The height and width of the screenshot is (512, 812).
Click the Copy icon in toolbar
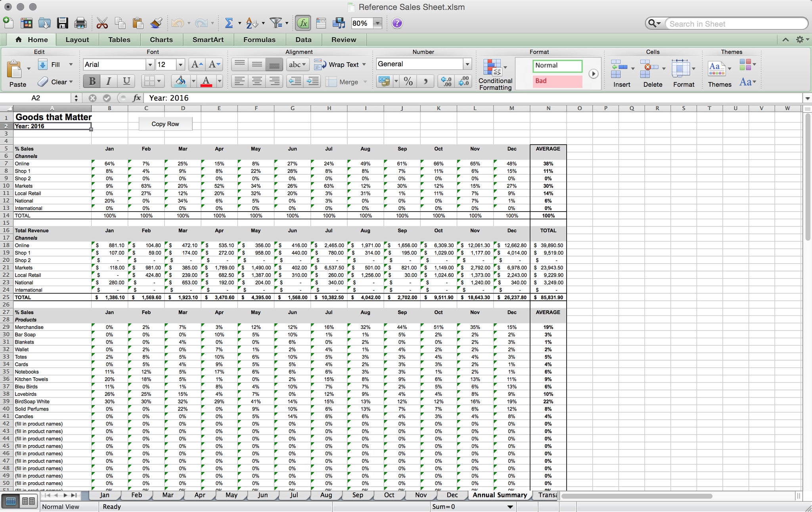120,23
